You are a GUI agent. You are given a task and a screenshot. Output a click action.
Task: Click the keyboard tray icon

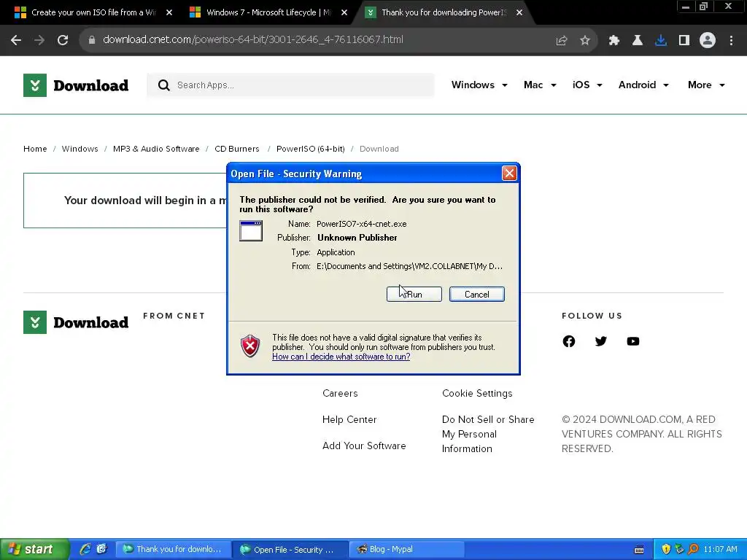639,550
